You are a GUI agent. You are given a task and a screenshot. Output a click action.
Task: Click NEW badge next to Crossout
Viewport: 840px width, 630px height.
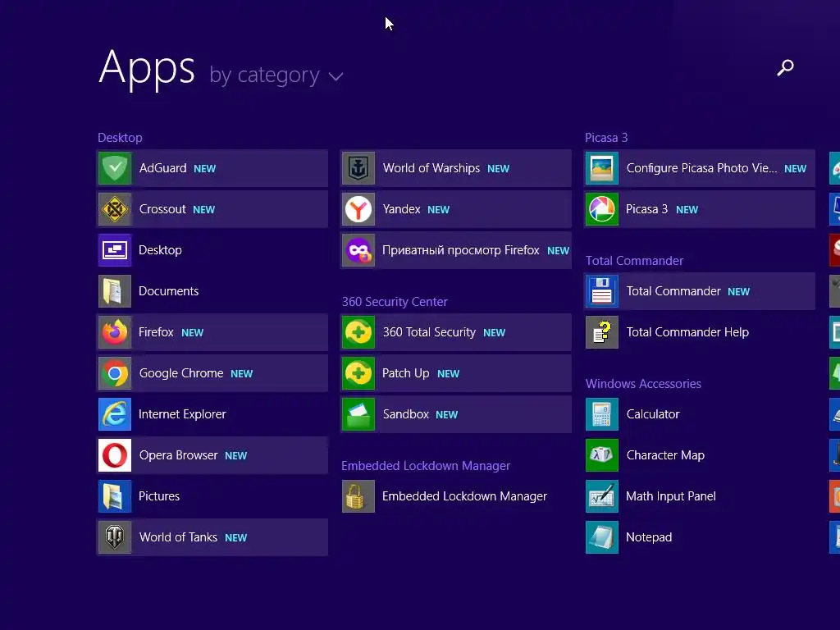[203, 210]
